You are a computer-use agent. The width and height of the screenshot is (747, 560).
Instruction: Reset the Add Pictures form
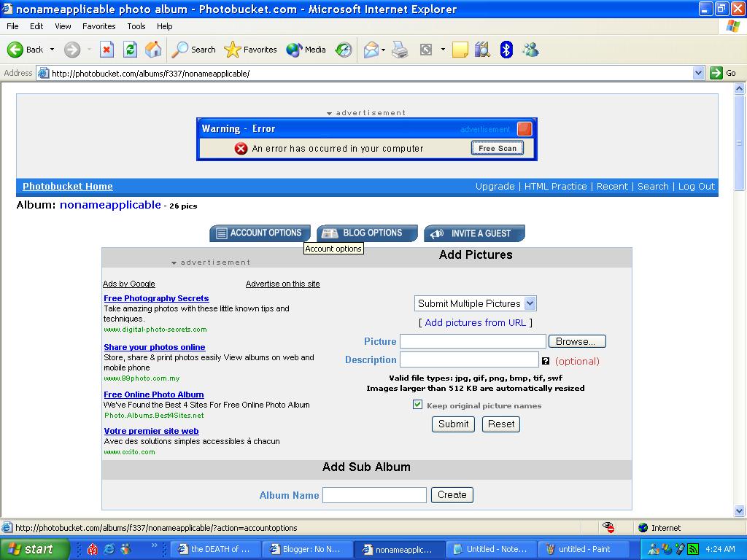[500, 424]
